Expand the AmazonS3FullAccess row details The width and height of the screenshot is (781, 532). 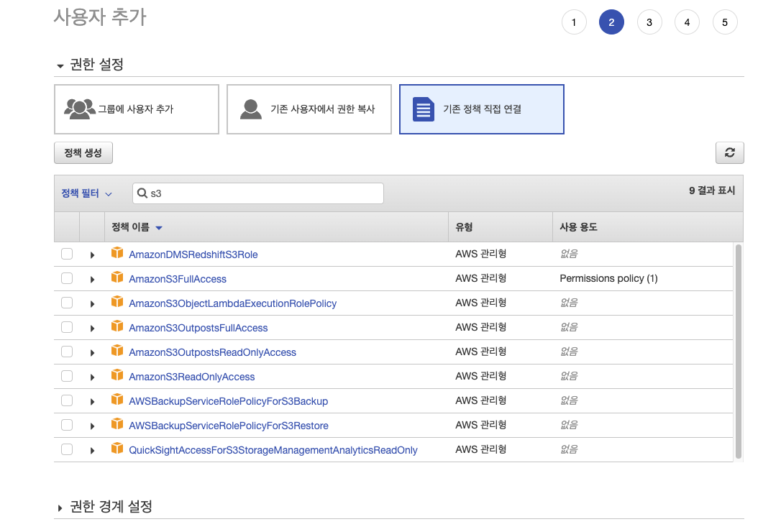click(92, 280)
